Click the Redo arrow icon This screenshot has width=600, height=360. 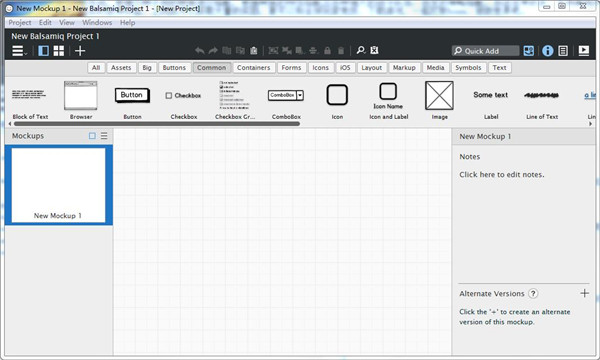[x=213, y=50]
